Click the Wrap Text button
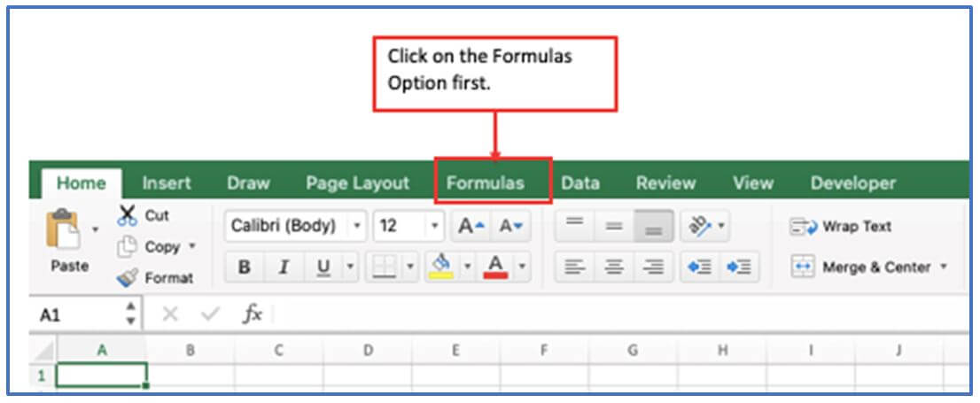Viewport: 980px width, 403px height. click(x=841, y=226)
